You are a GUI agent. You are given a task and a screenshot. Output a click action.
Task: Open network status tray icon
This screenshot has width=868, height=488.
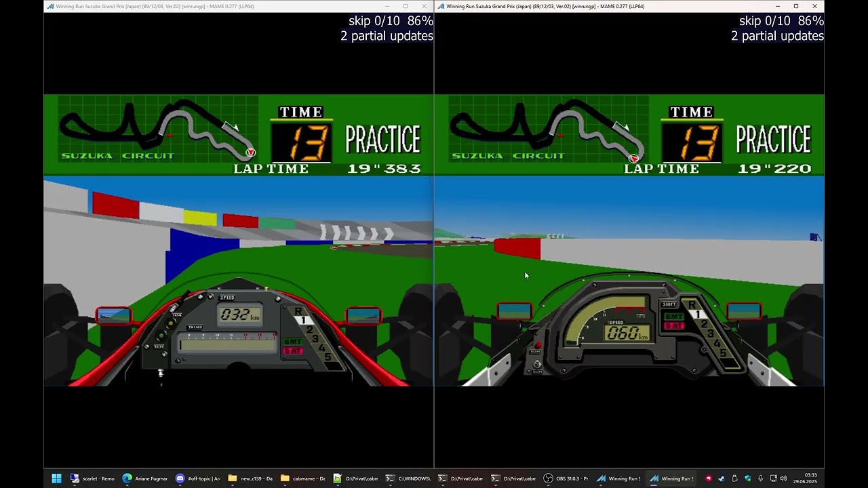coord(773,479)
